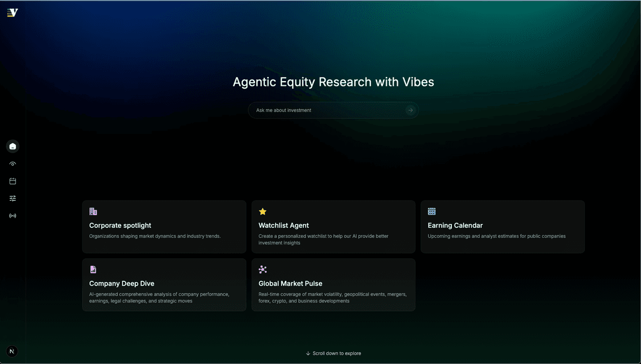Click the round N badge at bottom left
The height and width of the screenshot is (364, 641).
(x=12, y=351)
